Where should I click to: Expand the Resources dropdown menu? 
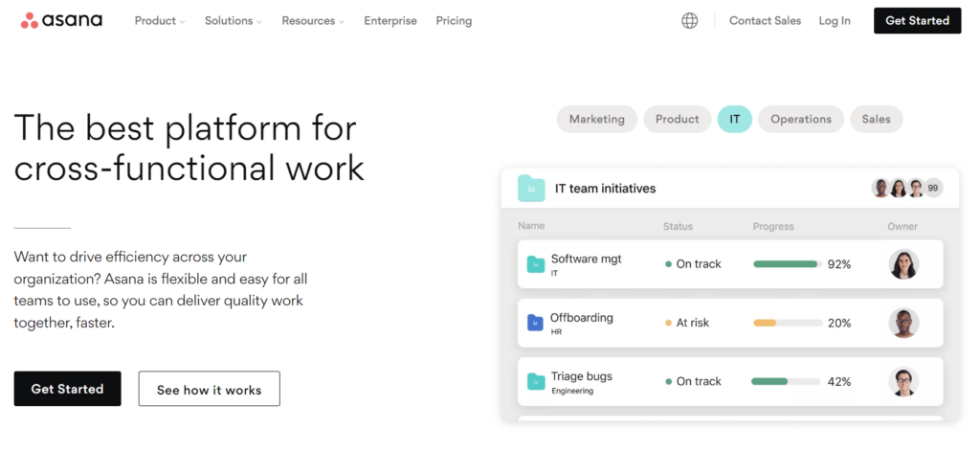point(313,21)
